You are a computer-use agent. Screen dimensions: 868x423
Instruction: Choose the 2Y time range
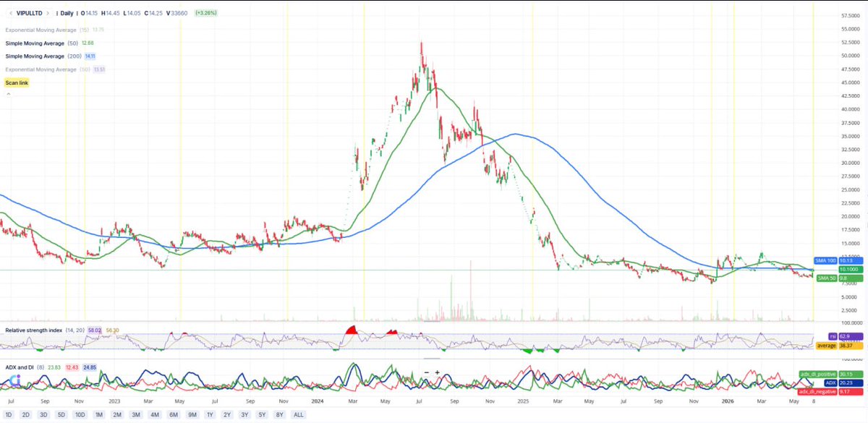[228, 415]
